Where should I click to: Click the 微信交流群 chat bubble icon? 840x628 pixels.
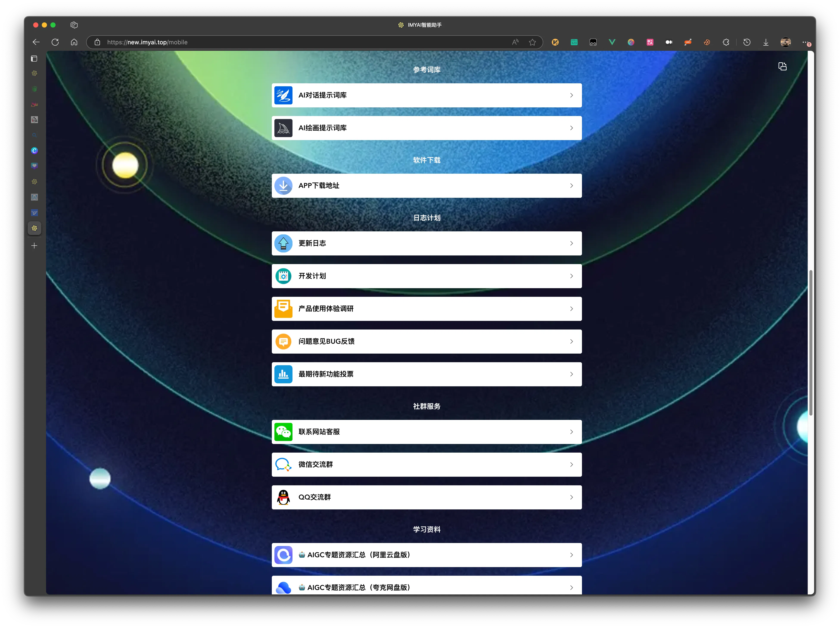coord(283,464)
